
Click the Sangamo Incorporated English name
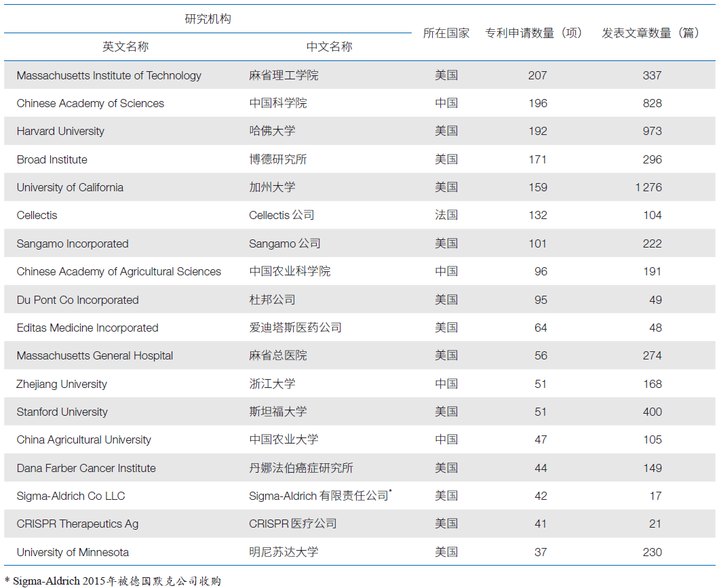point(73,243)
